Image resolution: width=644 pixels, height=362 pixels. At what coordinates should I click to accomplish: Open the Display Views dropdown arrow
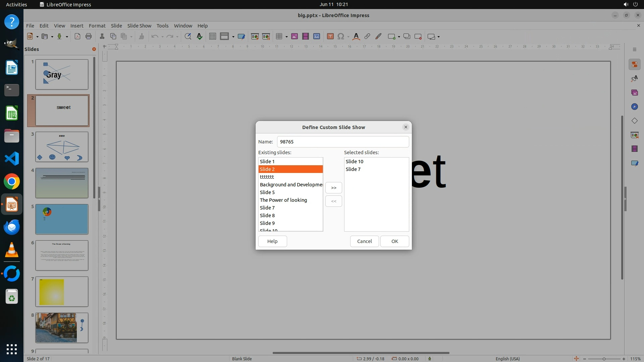click(233, 37)
